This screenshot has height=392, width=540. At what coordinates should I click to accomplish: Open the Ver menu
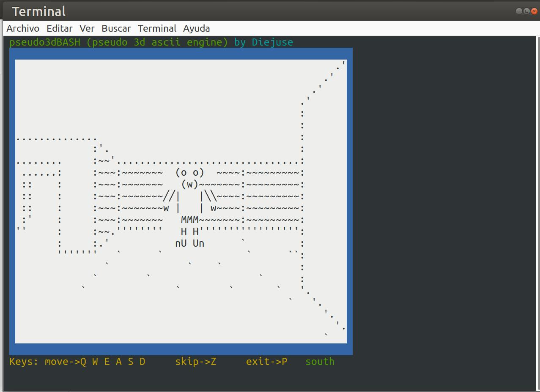(87, 28)
